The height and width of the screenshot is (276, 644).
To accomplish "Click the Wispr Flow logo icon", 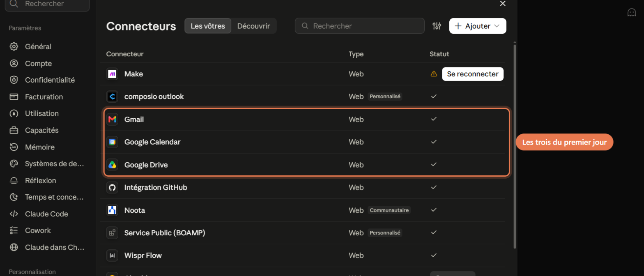I will point(112,255).
